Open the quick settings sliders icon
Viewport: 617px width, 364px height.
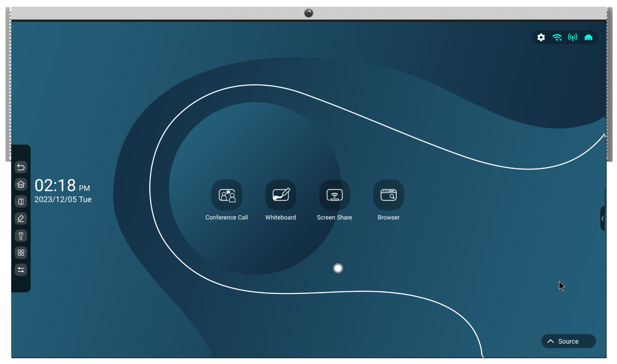21,270
